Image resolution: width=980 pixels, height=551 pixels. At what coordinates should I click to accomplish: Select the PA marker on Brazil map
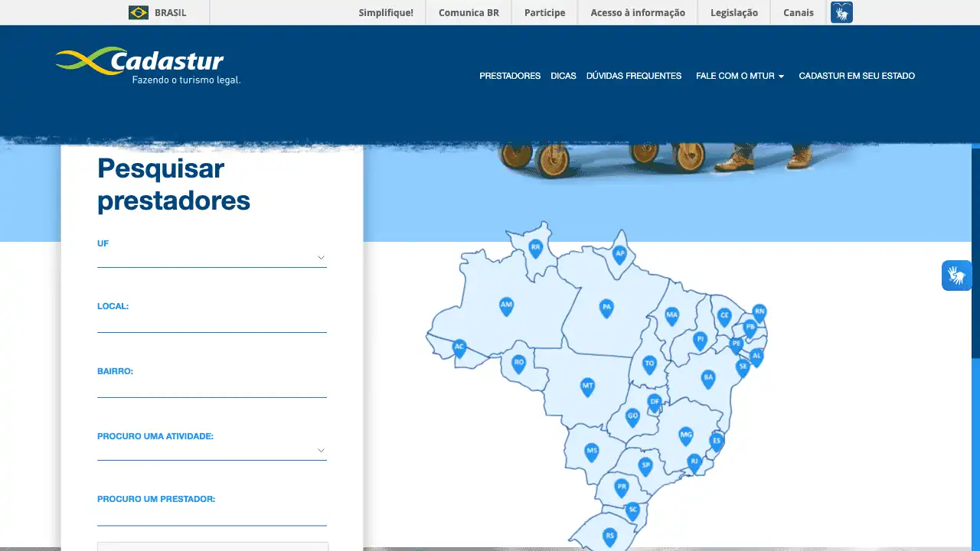click(606, 308)
